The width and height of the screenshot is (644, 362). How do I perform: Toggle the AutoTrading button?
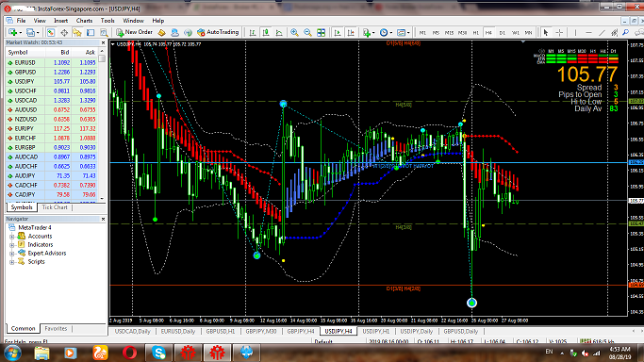[218, 32]
